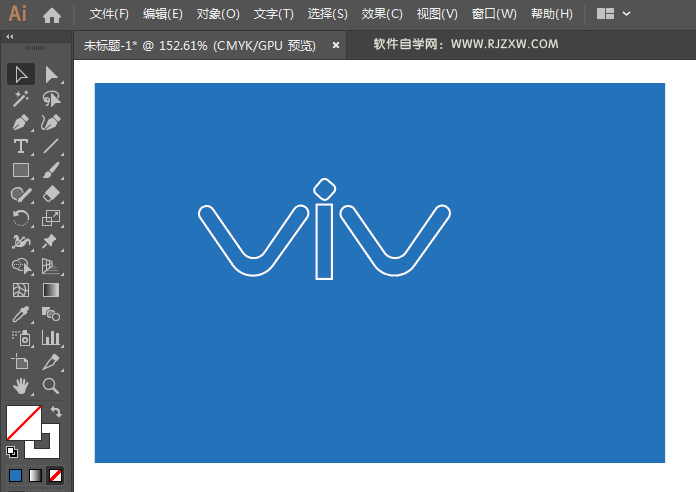Open the 文件(F) menu
Image resolution: width=696 pixels, height=492 pixels.
coord(109,14)
